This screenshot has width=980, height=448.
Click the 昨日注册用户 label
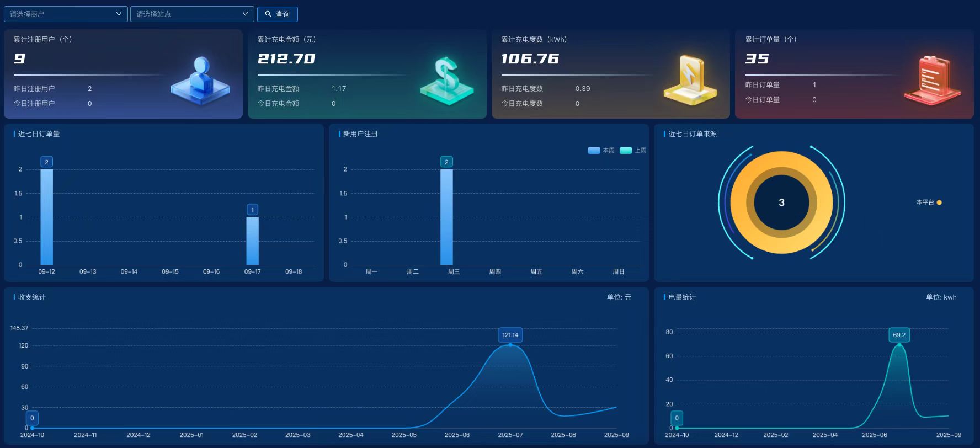[x=34, y=89]
